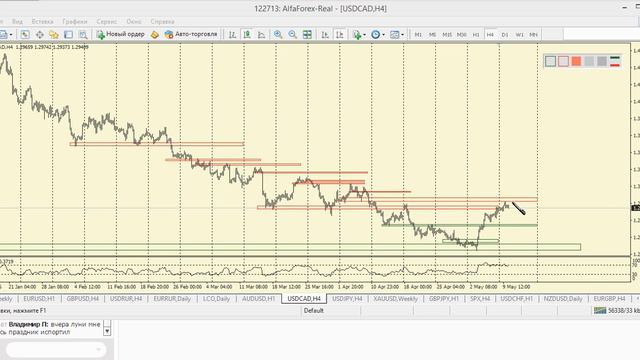The width and height of the screenshot is (640, 360).
Task: Pick the solid orange swatch
Action: click(576, 61)
